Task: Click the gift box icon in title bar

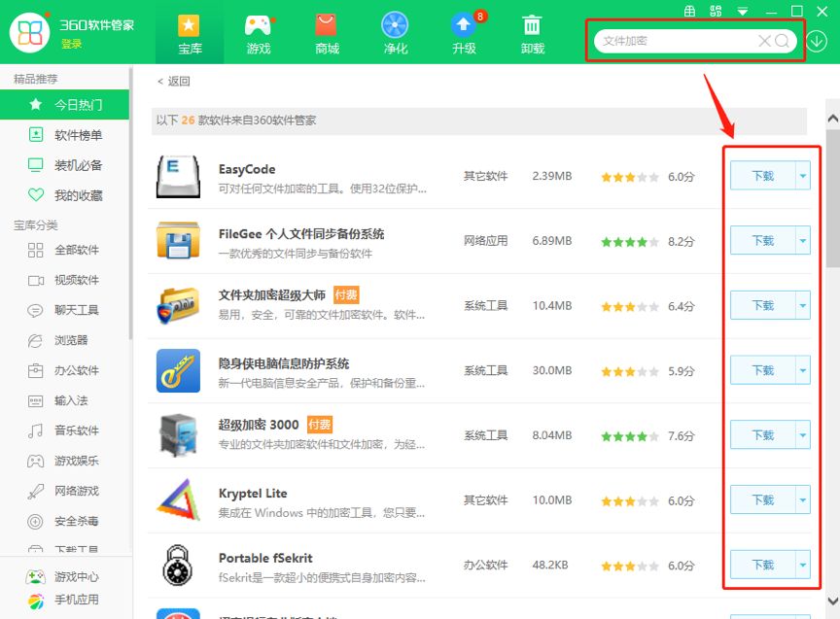Action: click(689, 11)
